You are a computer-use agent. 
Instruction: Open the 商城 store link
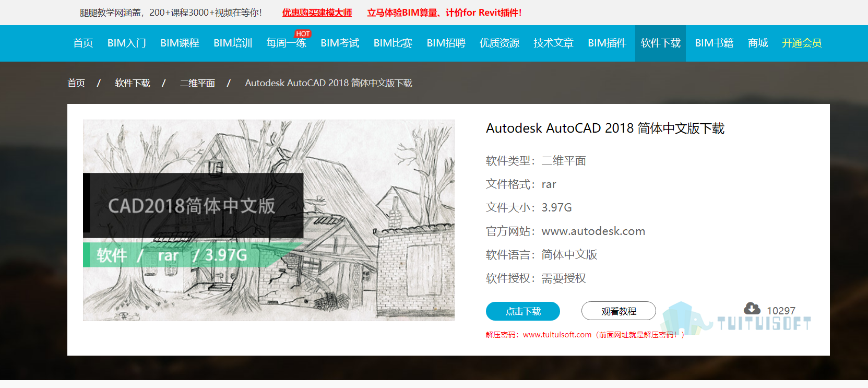pyautogui.click(x=758, y=43)
